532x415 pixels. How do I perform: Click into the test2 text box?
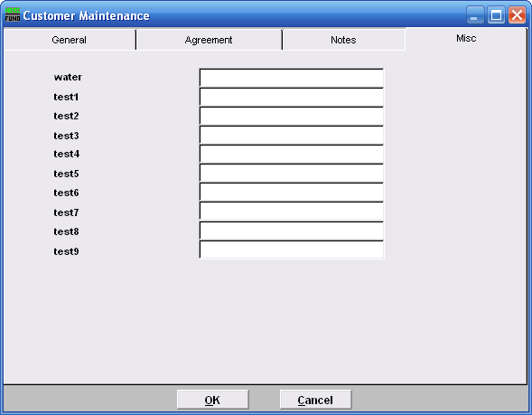coord(292,116)
